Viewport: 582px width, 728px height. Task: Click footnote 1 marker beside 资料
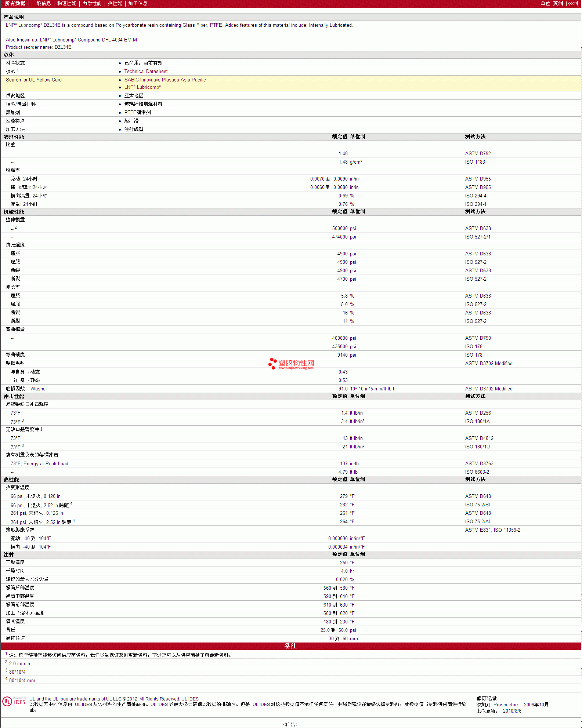click(x=18, y=70)
